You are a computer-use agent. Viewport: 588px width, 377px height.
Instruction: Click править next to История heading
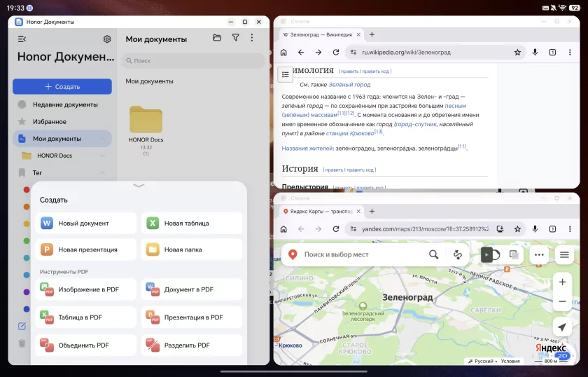tap(334, 170)
